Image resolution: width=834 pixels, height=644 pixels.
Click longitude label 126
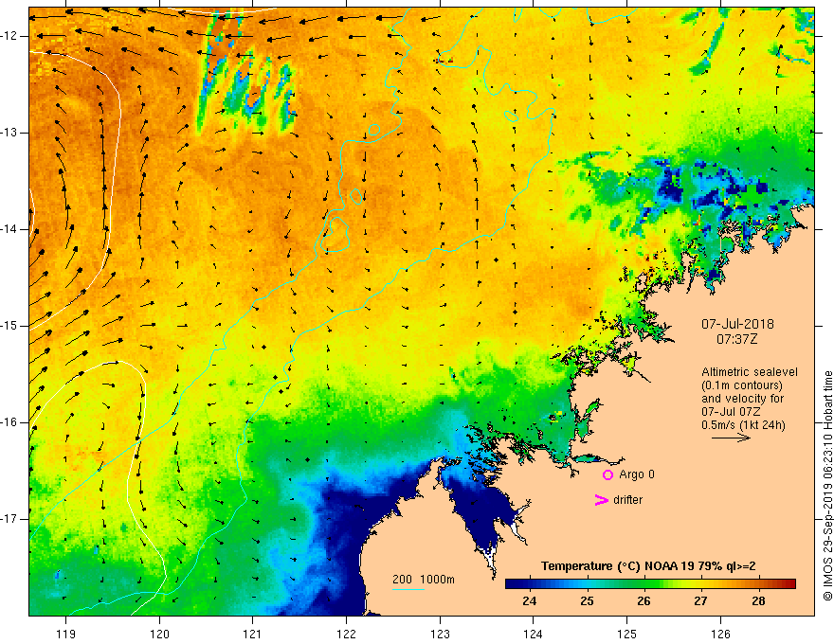pyautogui.click(x=720, y=634)
